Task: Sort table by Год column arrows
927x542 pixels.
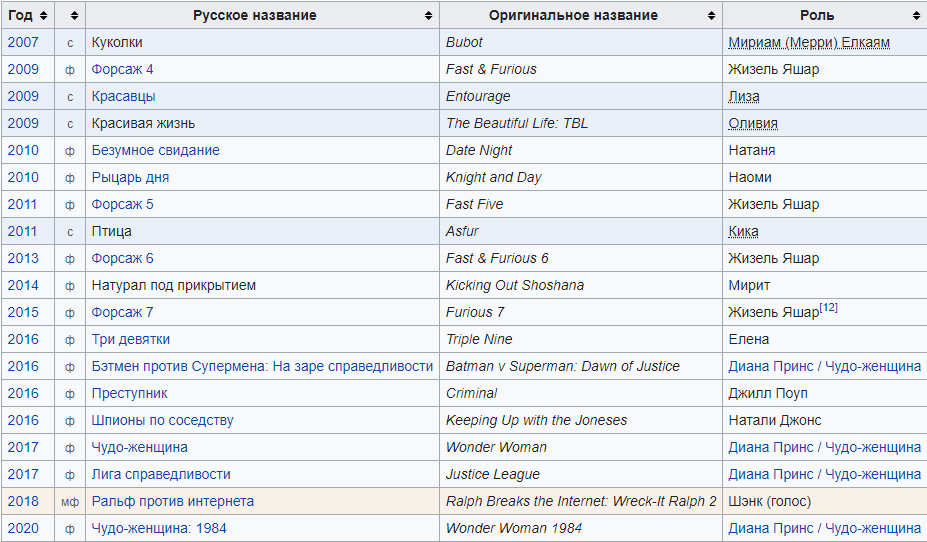Action: click(x=43, y=16)
